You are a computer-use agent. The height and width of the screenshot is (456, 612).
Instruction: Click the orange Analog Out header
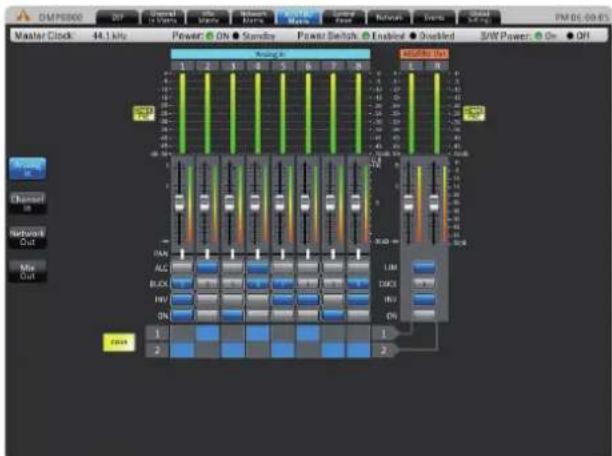[x=424, y=54]
